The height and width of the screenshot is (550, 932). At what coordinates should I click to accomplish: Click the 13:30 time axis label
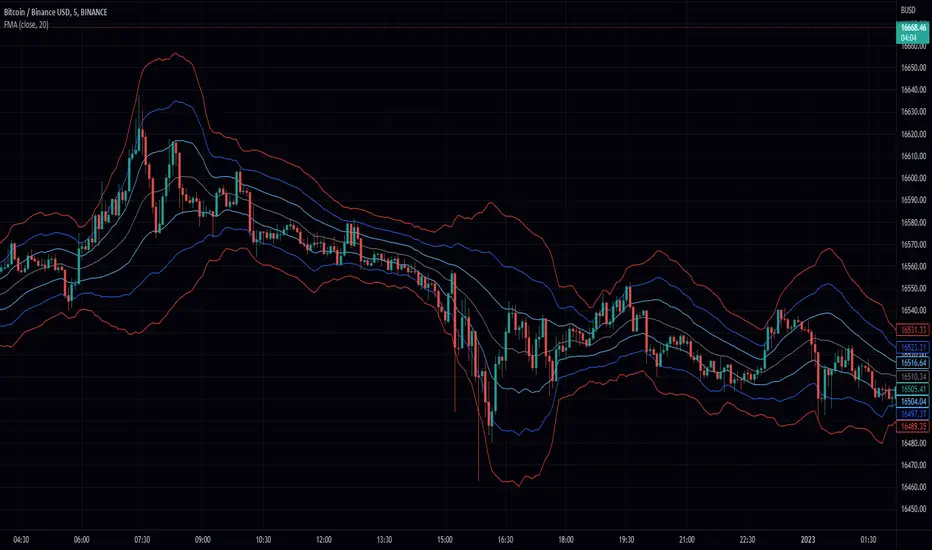point(384,540)
